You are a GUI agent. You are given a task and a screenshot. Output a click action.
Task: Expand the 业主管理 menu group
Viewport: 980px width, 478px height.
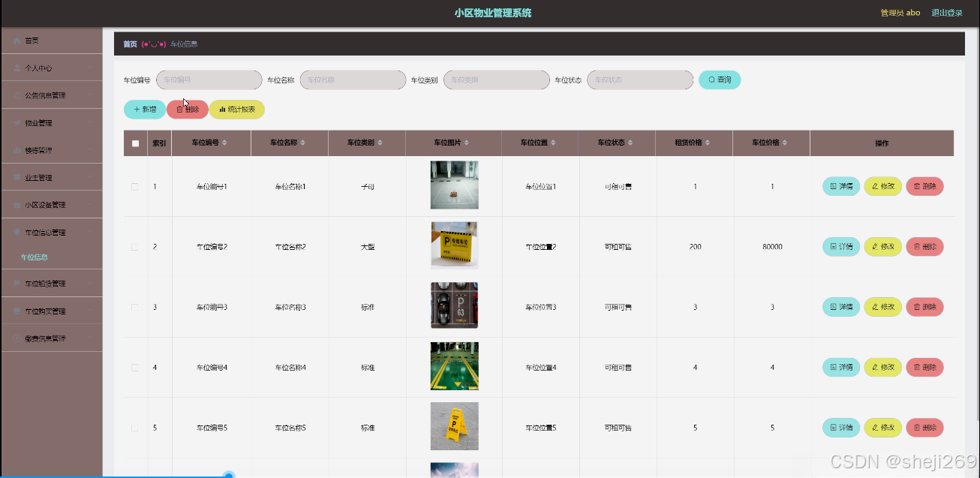tap(51, 176)
